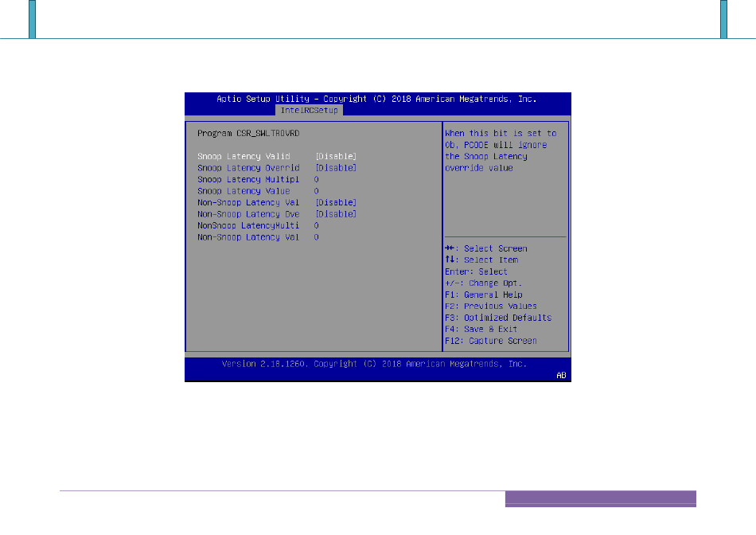This screenshot has height=535, width=756.
Task: Select the Snoop Latency Value option
Action: (244, 191)
